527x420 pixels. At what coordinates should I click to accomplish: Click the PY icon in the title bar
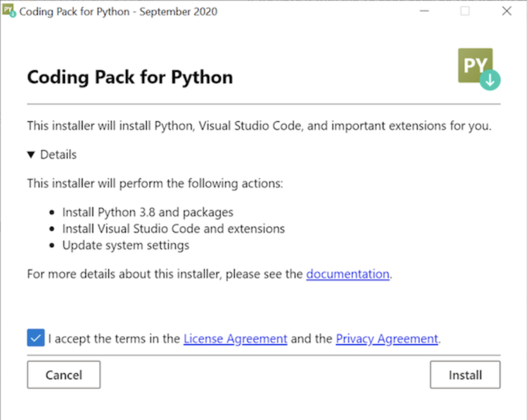[x=10, y=10]
